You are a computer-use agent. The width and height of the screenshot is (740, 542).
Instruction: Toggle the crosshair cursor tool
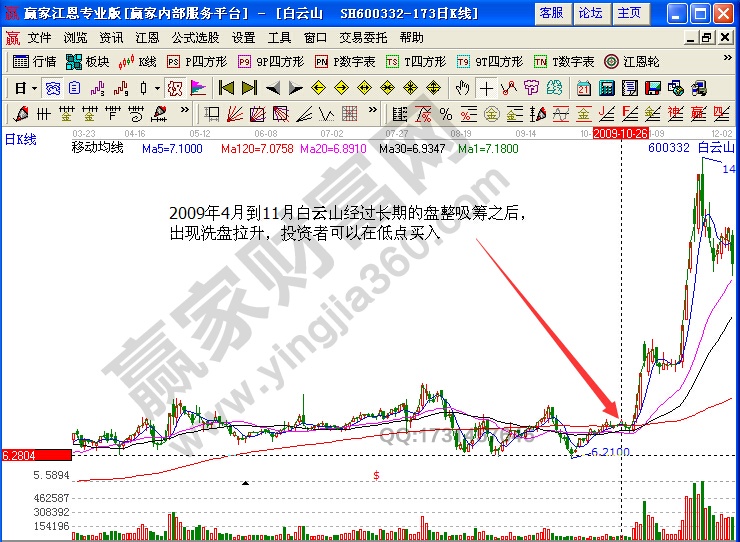point(488,87)
